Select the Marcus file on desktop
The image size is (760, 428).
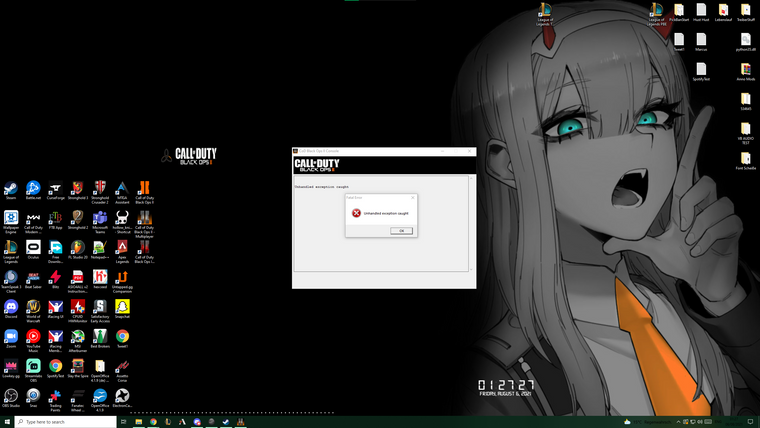pos(701,42)
